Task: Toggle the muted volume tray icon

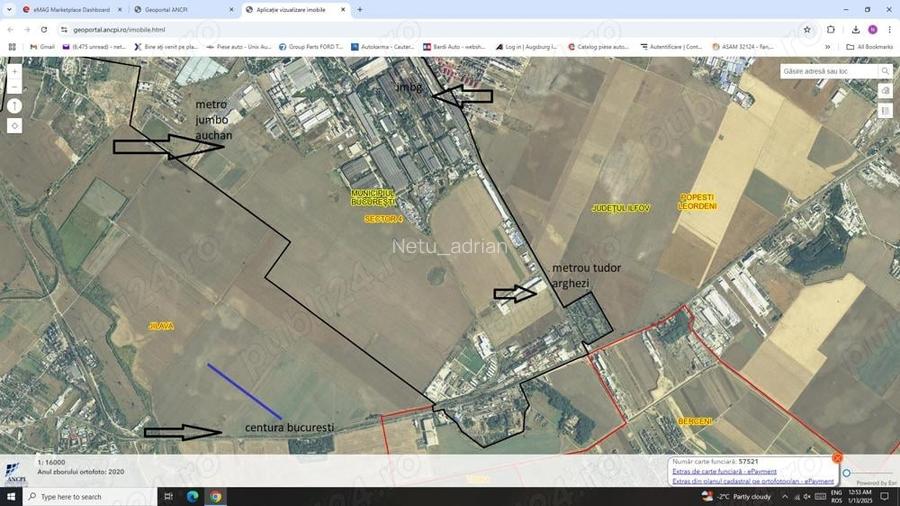Action: 807,496
